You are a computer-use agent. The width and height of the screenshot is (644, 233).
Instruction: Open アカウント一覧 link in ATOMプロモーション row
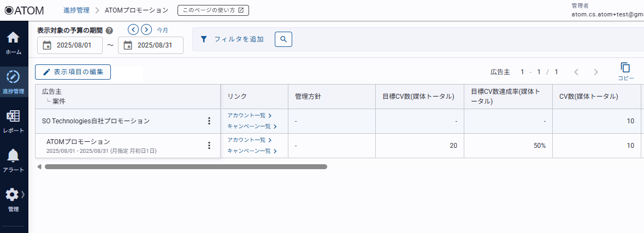tap(249, 140)
